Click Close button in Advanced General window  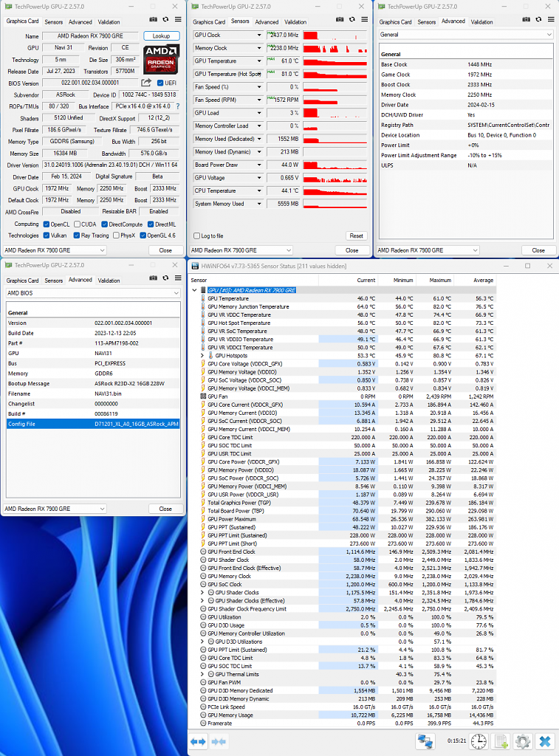point(538,250)
